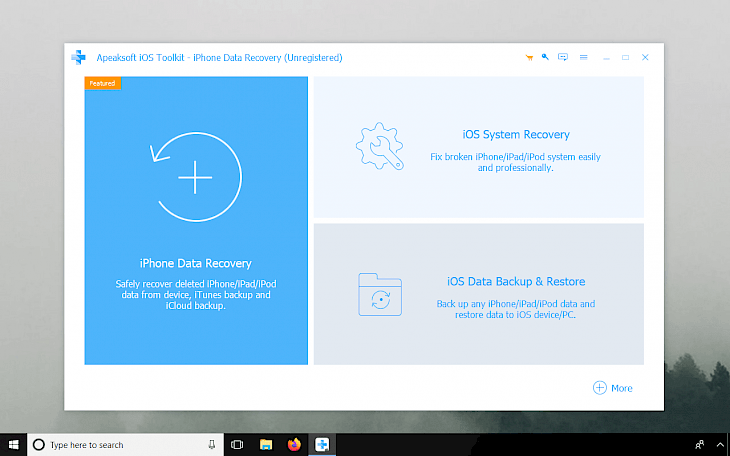Click 'Back up any iPhone/iPad/iPod data' description

pyautogui.click(x=515, y=309)
